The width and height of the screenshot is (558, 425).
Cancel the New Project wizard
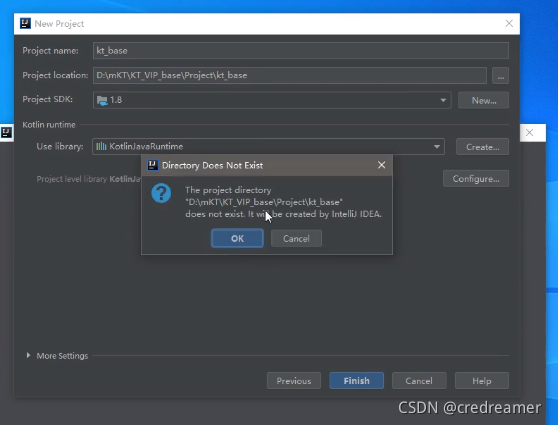(x=419, y=381)
